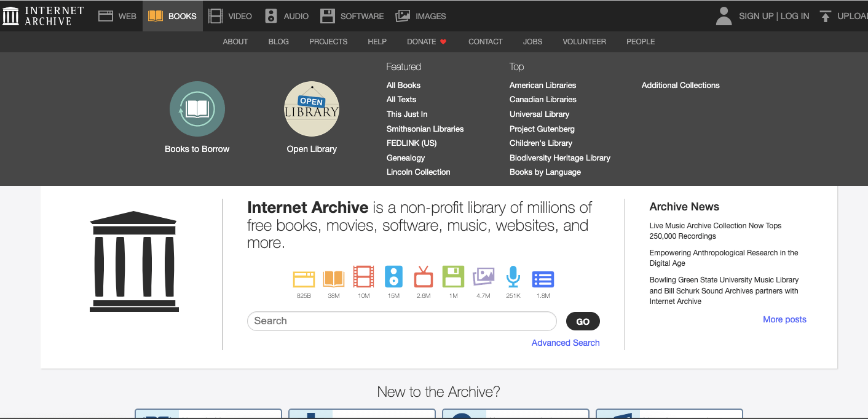Open the BLOG link
The image size is (868, 419).
[278, 42]
